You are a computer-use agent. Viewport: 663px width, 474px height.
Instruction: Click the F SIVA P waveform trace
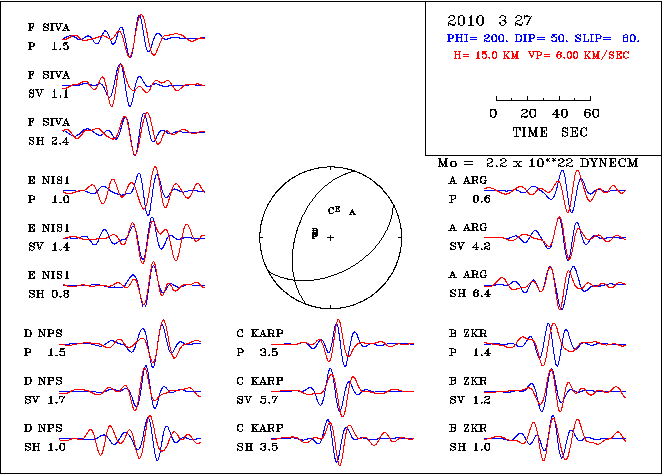click(x=134, y=36)
